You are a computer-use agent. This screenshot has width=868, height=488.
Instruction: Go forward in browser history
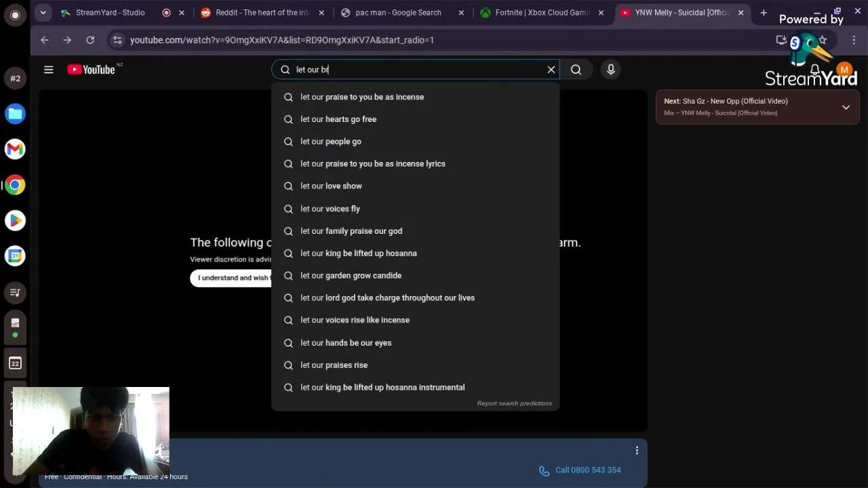67,40
